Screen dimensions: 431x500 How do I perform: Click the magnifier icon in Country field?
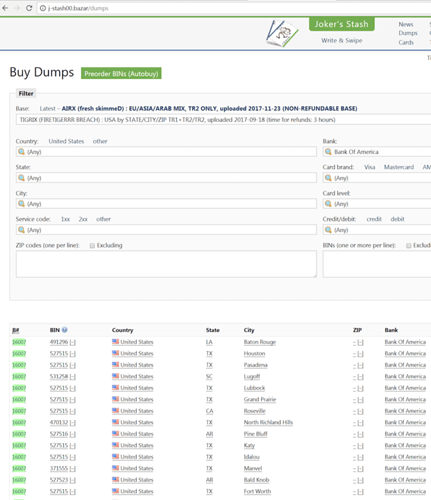point(21,152)
